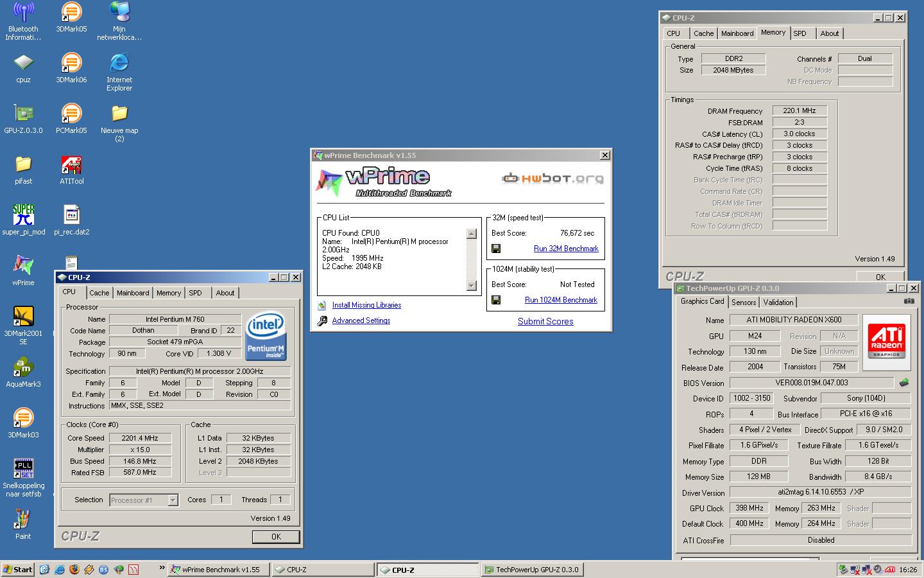Open wPrime Advanced Settings link
This screenshot has width=924, height=578.
click(x=361, y=320)
